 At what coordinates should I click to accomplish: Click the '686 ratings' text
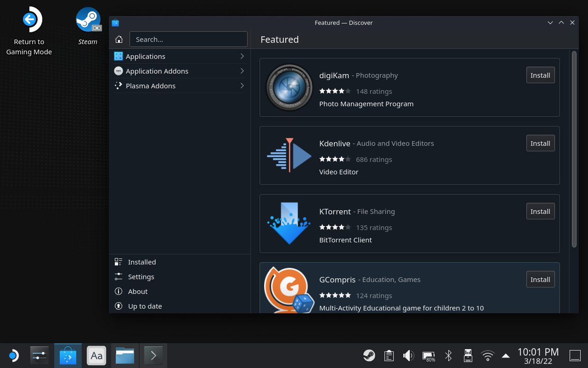pos(374,159)
